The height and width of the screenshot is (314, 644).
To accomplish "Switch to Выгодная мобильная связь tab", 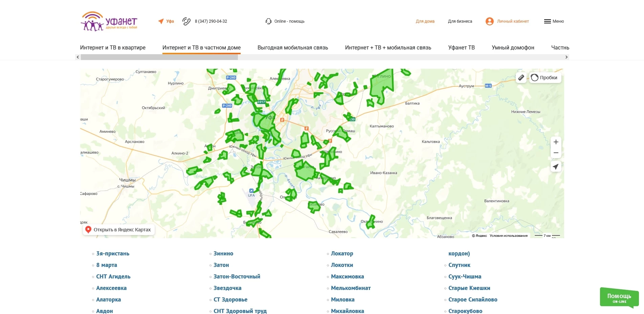I will 293,47.
